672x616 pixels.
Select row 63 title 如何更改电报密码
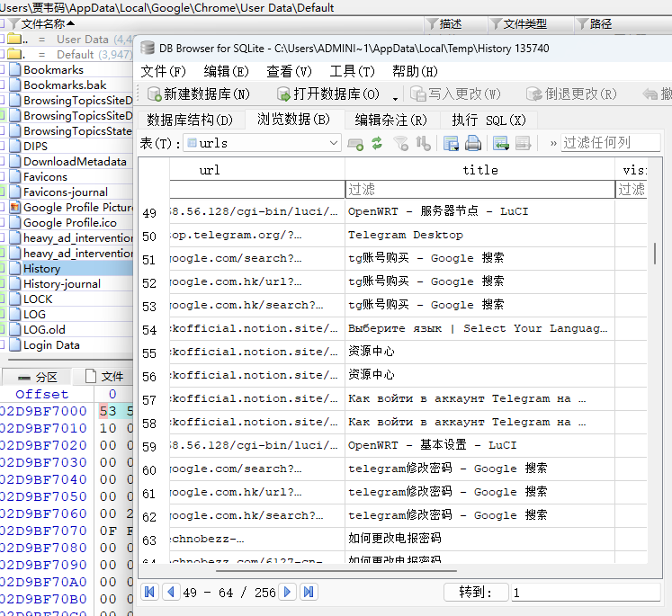point(480,539)
